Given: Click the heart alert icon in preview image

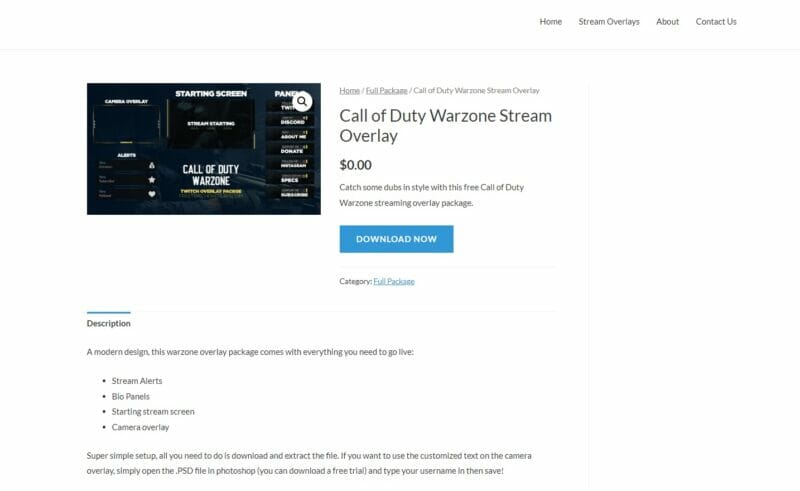Looking at the screenshot, I should 152,194.
